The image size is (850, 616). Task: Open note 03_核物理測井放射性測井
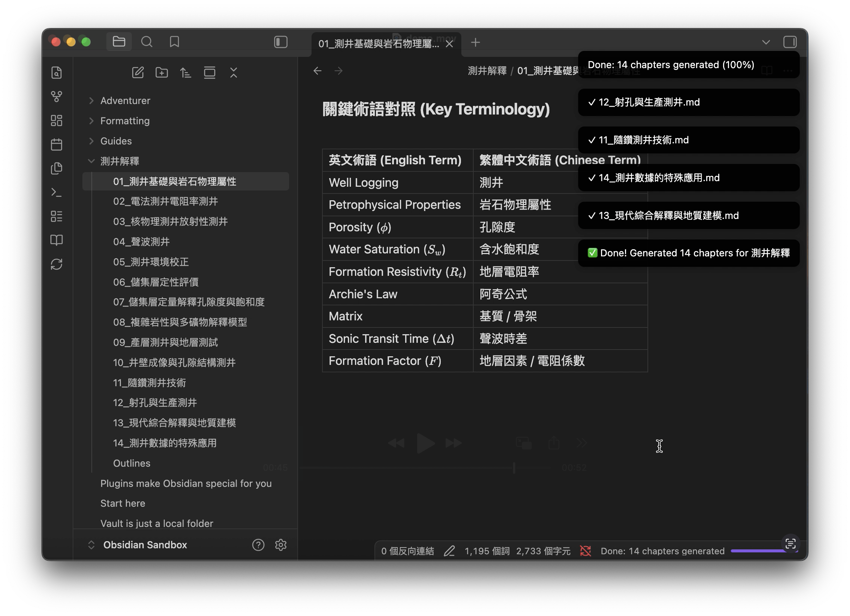coord(170,222)
